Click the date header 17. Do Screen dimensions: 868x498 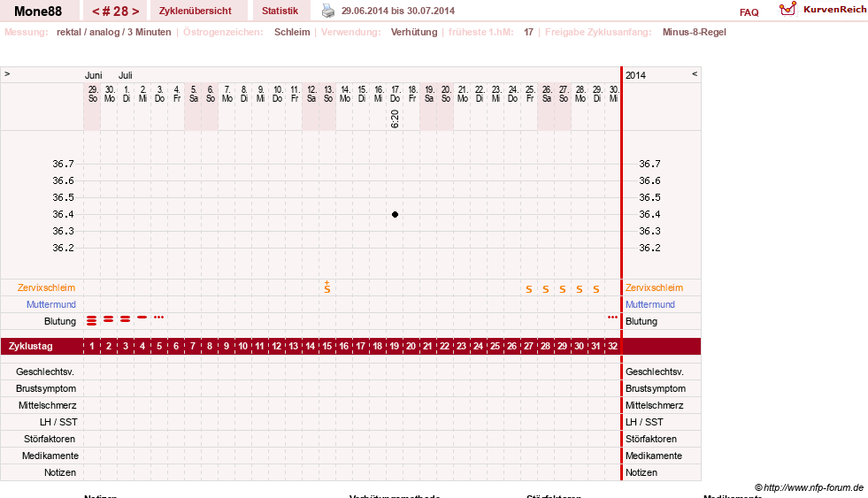click(x=396, y=94)
